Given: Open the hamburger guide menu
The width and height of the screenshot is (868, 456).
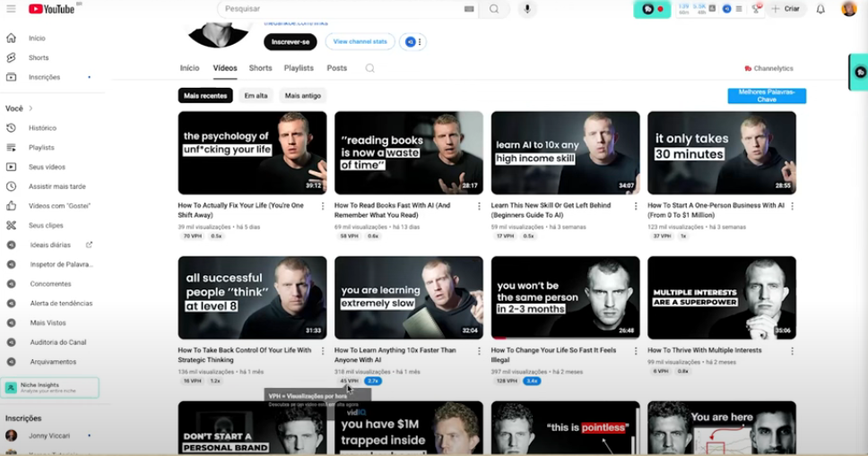Looking at the screenshot, I should pos(11,9).
